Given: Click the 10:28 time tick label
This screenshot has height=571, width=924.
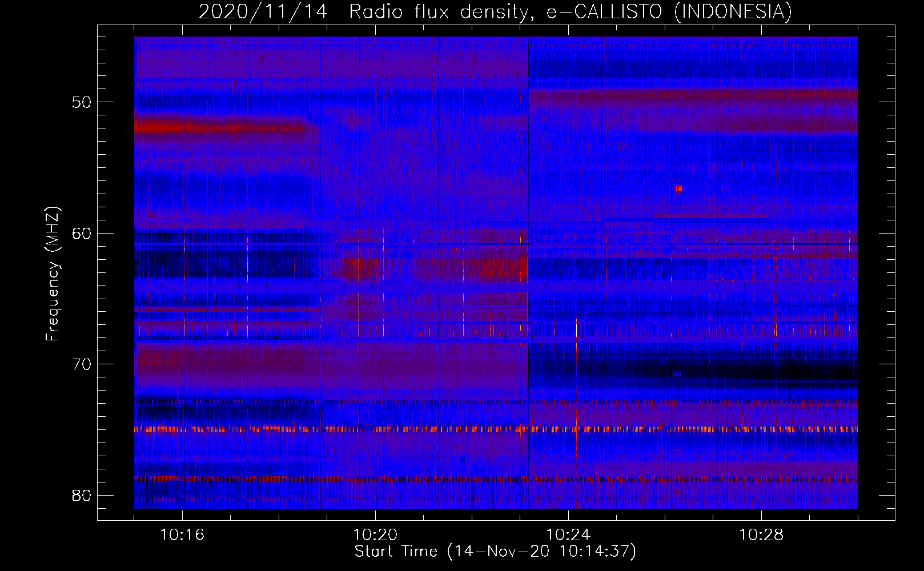Looking at the screenshot, I should pyautogui.click(x=761, y=535).
